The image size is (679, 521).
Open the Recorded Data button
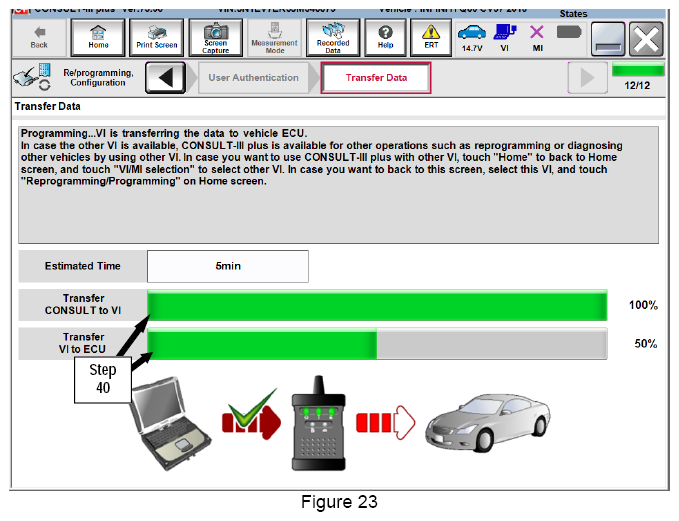[x=333, y=38]
